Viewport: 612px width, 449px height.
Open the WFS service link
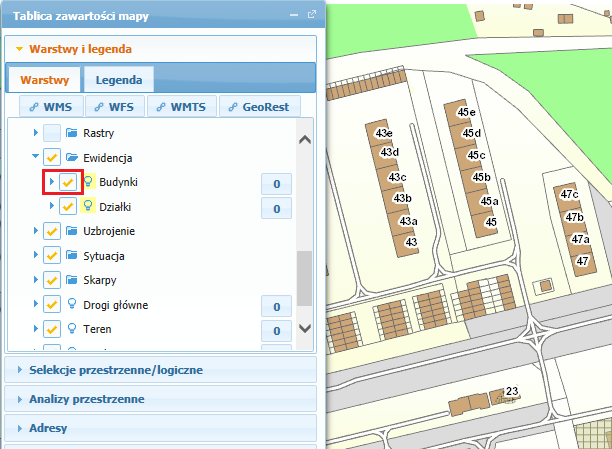point(115,107)
